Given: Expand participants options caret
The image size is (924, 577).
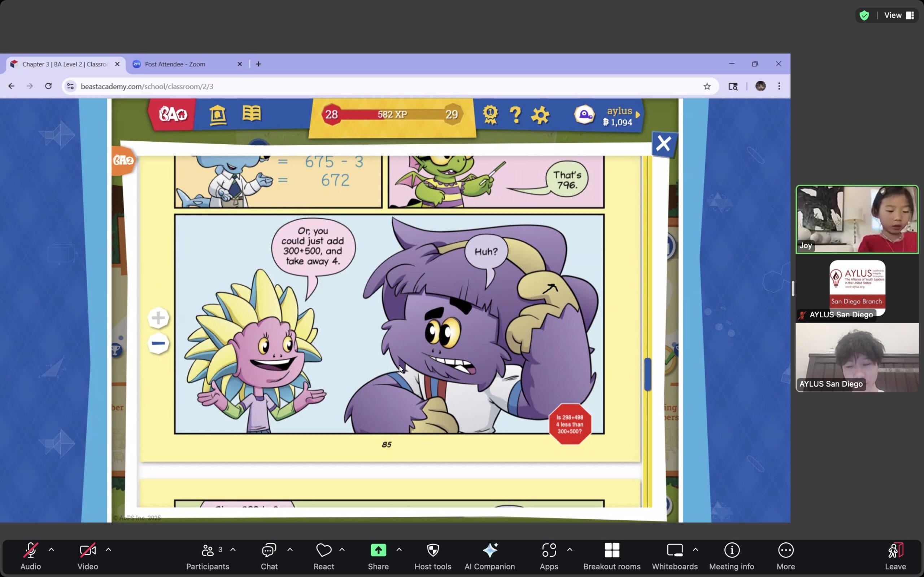Looking at the screenshot, I should click(x=233, y=550).
